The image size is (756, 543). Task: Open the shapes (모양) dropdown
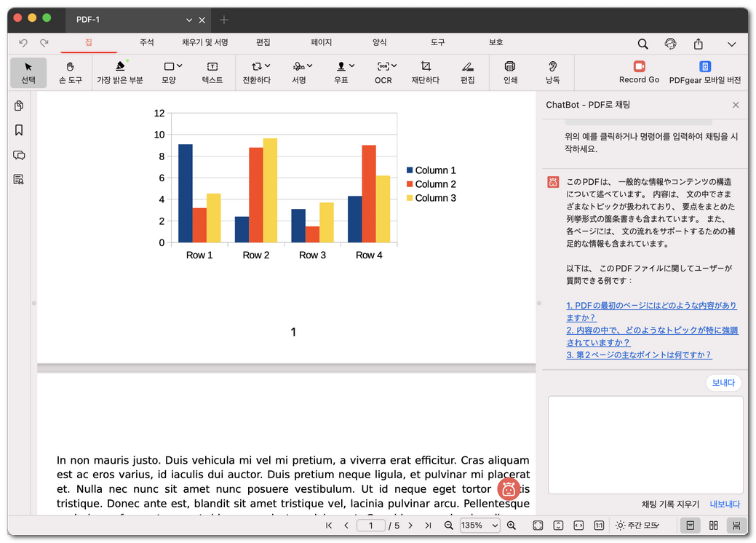(169, 71)
